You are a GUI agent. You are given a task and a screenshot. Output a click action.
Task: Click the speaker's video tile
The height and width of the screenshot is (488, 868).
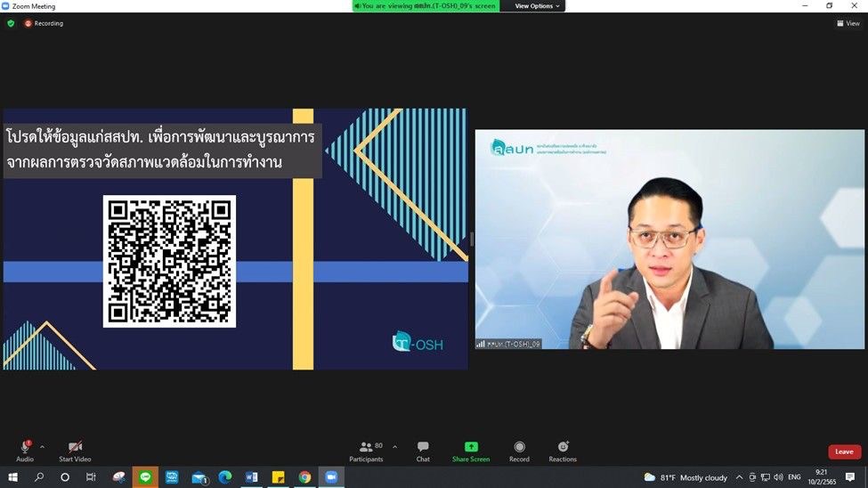click(669, 240)
